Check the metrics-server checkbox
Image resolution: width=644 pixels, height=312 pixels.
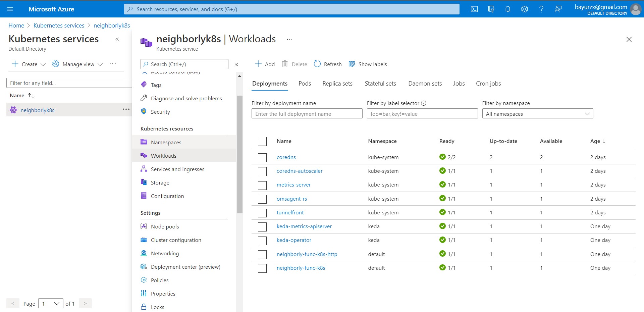click(262, 185)
